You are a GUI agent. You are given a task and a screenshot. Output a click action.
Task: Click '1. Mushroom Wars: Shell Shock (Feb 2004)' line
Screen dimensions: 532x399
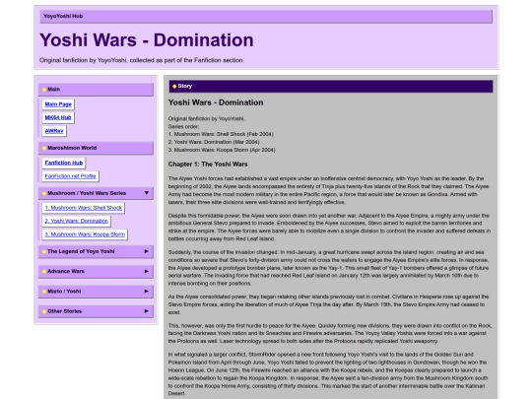click(x=221, y=134)
